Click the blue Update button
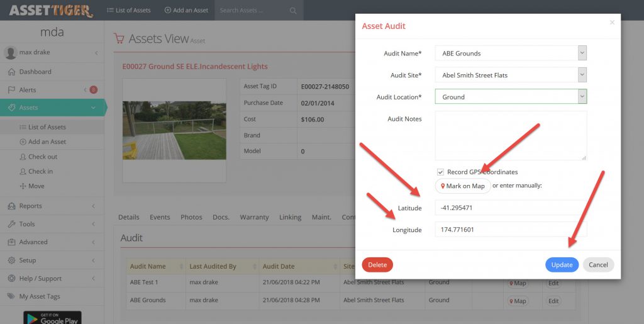 click(x=562, y=265)
